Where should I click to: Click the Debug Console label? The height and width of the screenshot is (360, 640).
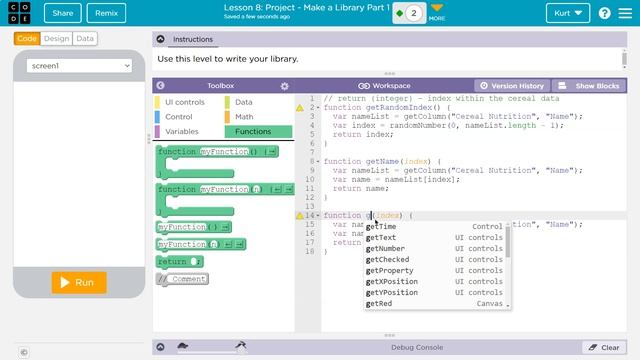417,347
